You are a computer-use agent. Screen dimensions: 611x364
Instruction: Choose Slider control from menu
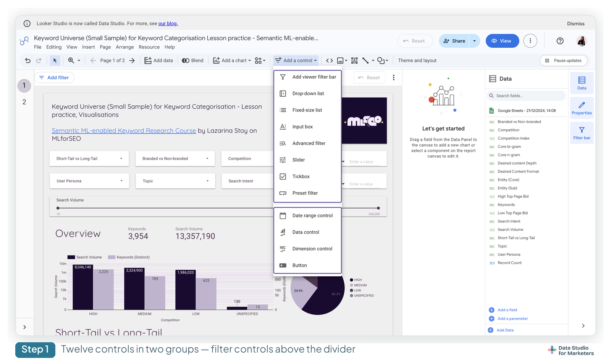[307, 160]
